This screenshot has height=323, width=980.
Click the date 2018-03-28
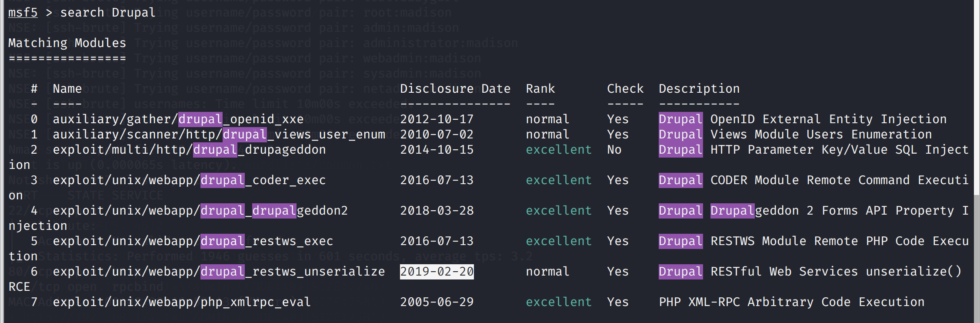(x=437, y=211)
